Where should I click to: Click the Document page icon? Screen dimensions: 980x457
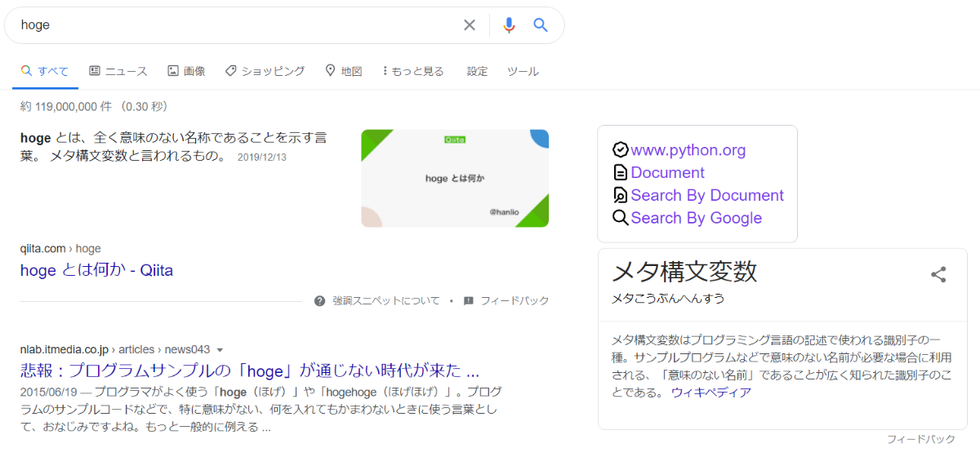[x=621, y=173]
